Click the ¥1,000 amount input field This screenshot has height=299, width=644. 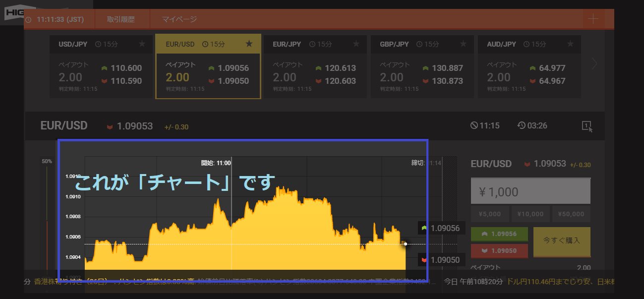coord(530,191)
